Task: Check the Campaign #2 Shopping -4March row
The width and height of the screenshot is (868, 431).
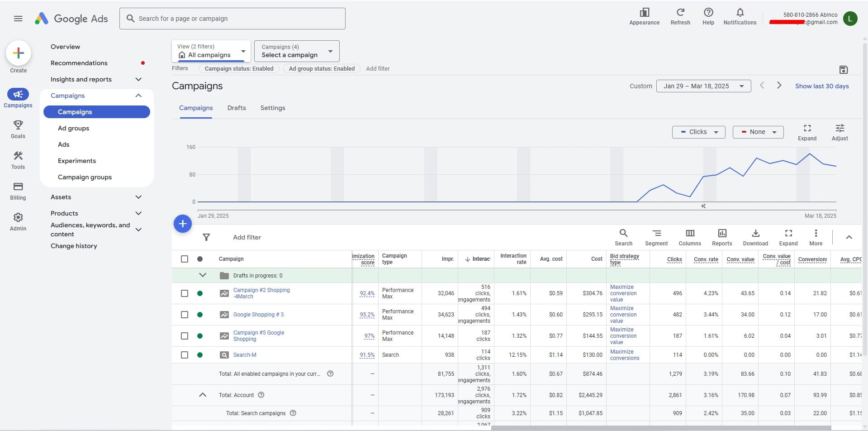Action: (185, 293)
